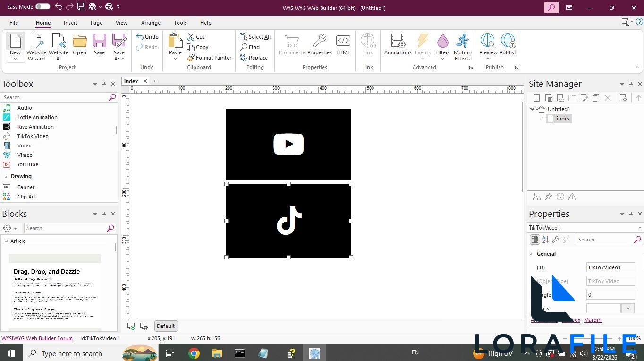Collapse the Untitled1 tree in Site Manager
644x361 pixels.
point(532,109)
